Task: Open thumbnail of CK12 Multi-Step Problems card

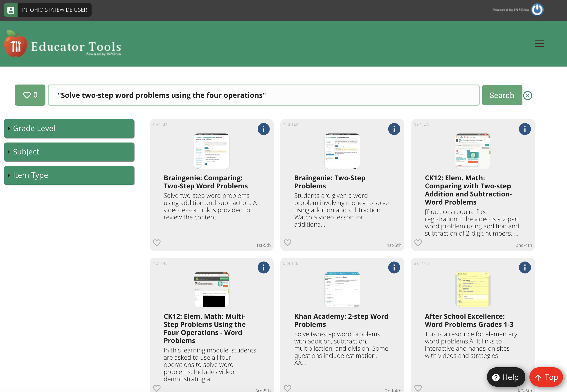Action: (x=211, y=289)
